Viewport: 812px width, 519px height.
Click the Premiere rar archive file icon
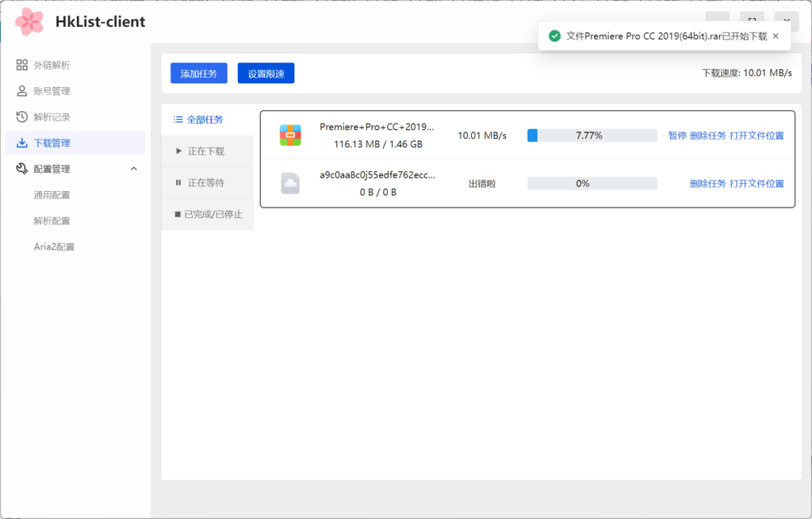tap(290, 135)
